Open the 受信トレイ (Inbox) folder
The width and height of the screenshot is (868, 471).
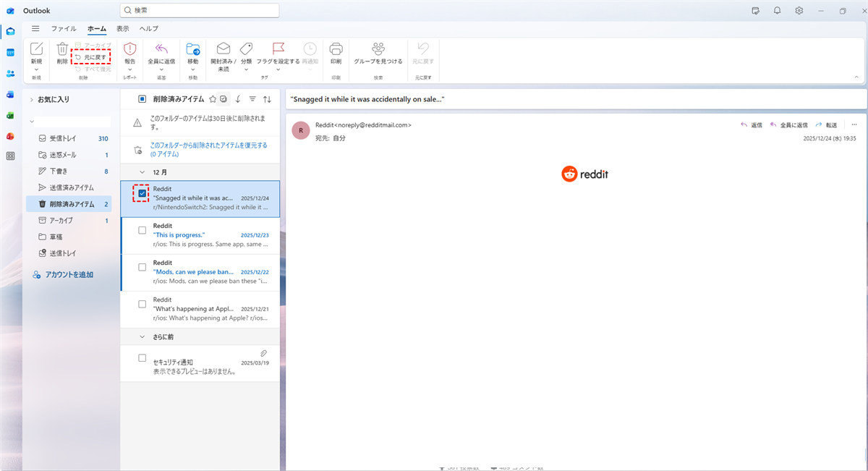(63, 138)
